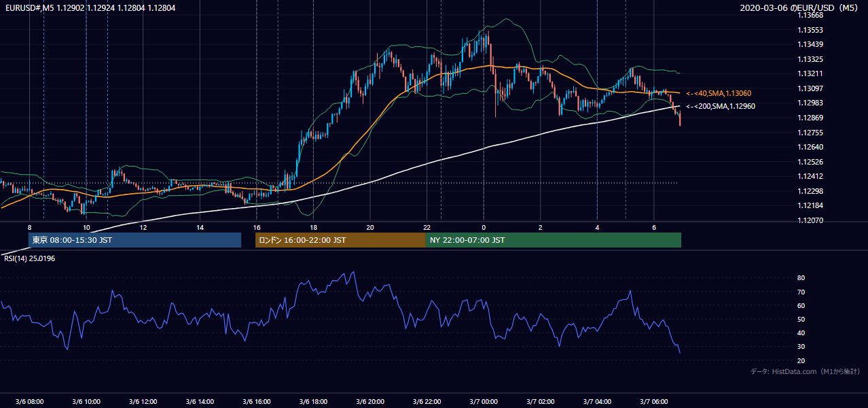Click the 40 SMA label showing 1.13060

pos(718,93)
